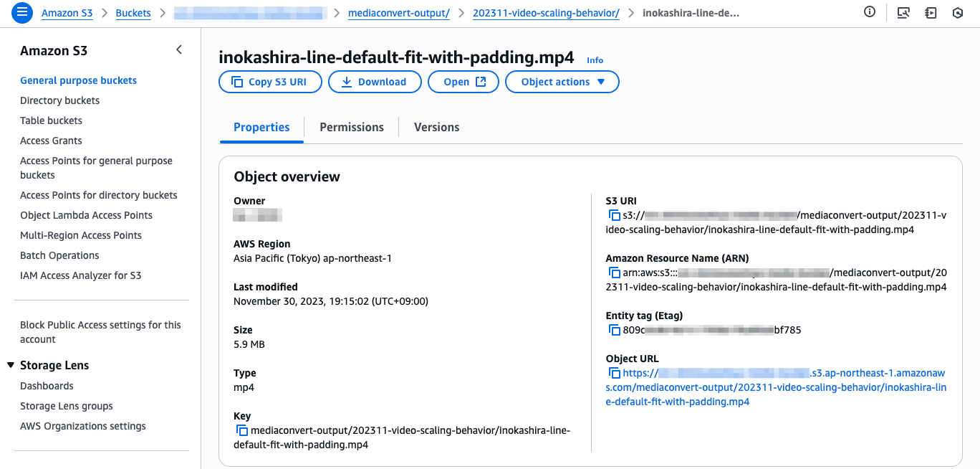The image size is (980, 469).
Task: Open the blurred bucket name breadcrumb
Action: [x=250, y=13]
